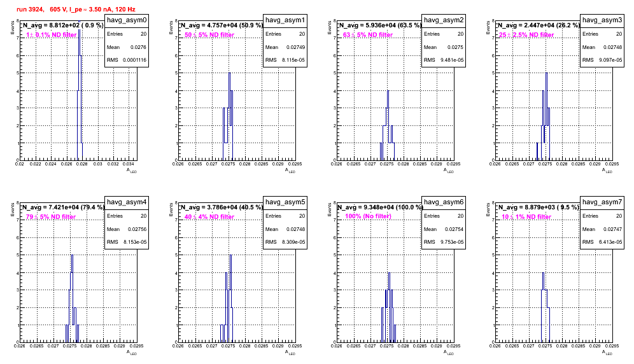
Task: Select the havg_asym3 stats box title
Action: (x=602, y=20)
